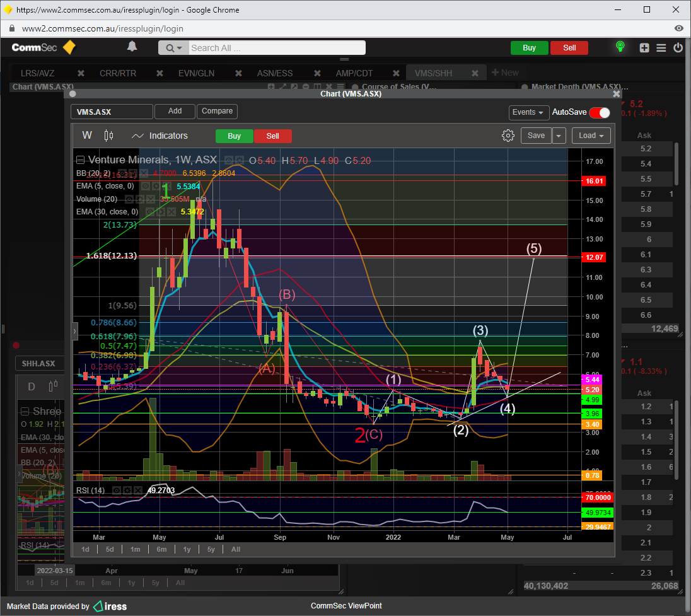This screenshot has width=691, height=616.
Task: Toggle the AutoSave switch
Action: point(600,112)
